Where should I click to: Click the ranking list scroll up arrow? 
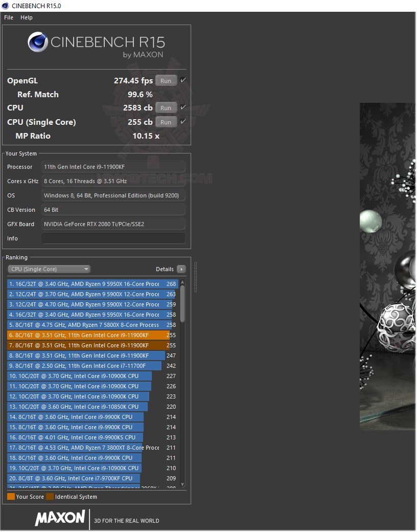pos(183,282)
